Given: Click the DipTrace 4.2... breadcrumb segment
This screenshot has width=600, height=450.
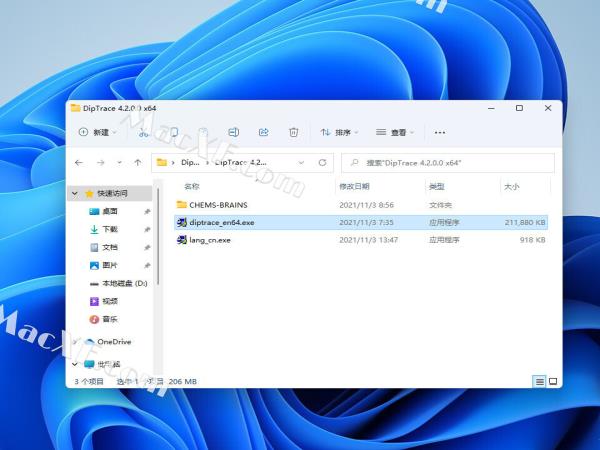Looking at the screenshot, I should (x=241, y=163).
